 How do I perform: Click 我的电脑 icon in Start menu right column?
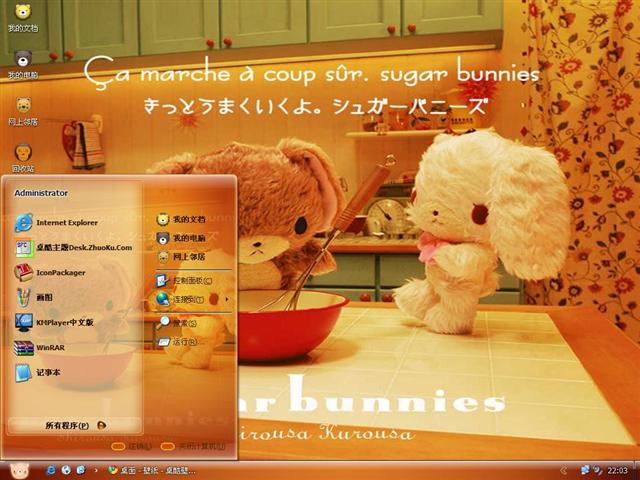(163, 238)
